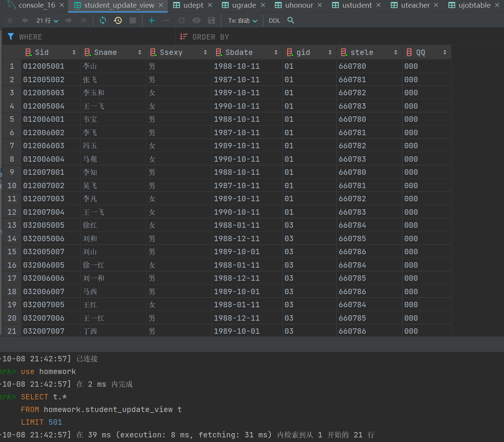Open the reload history clock icon
The image size is (504, 442).
click(x=118, y=20)
